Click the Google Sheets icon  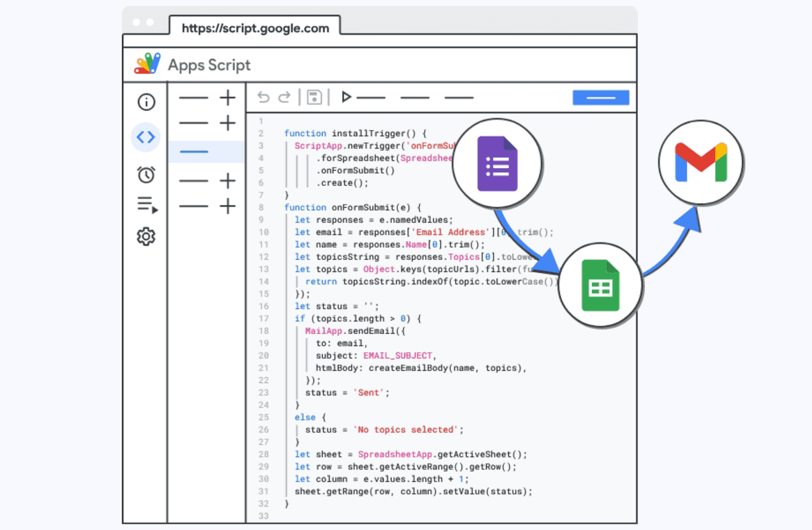600,286
